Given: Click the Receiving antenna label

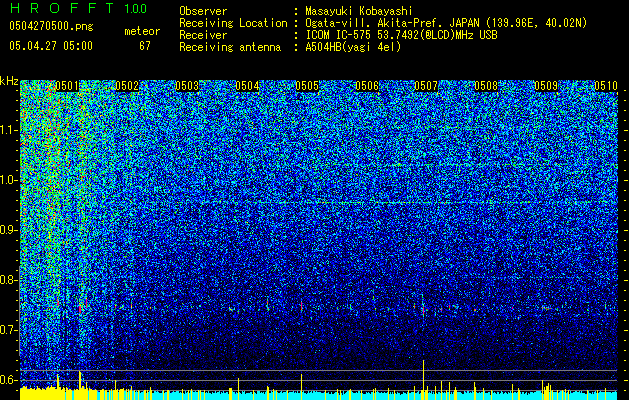Looking at the screenshot, I should coord(230,47).
